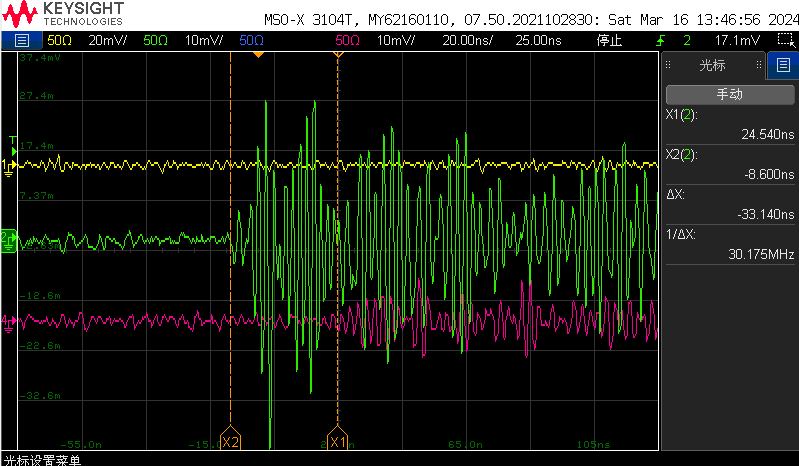Open the 手动 cursor mode selector

pyautogui.click(x=730, y=95)
